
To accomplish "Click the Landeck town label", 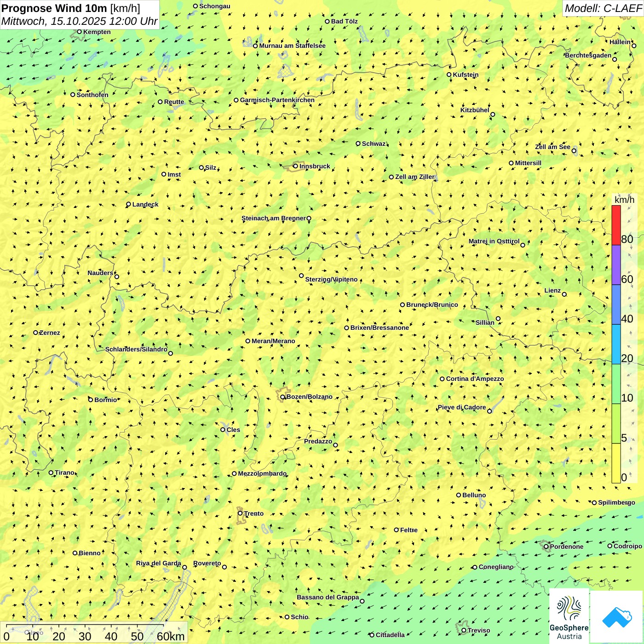I will click(x=145, y=204).
